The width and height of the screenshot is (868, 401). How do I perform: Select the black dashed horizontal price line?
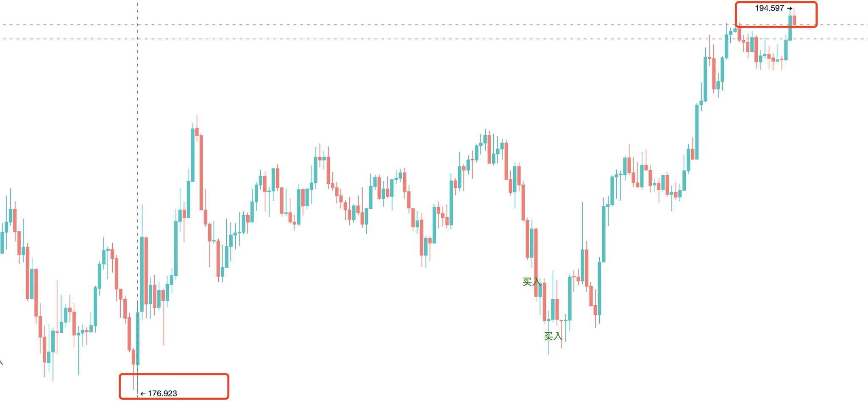pos(434,39)
